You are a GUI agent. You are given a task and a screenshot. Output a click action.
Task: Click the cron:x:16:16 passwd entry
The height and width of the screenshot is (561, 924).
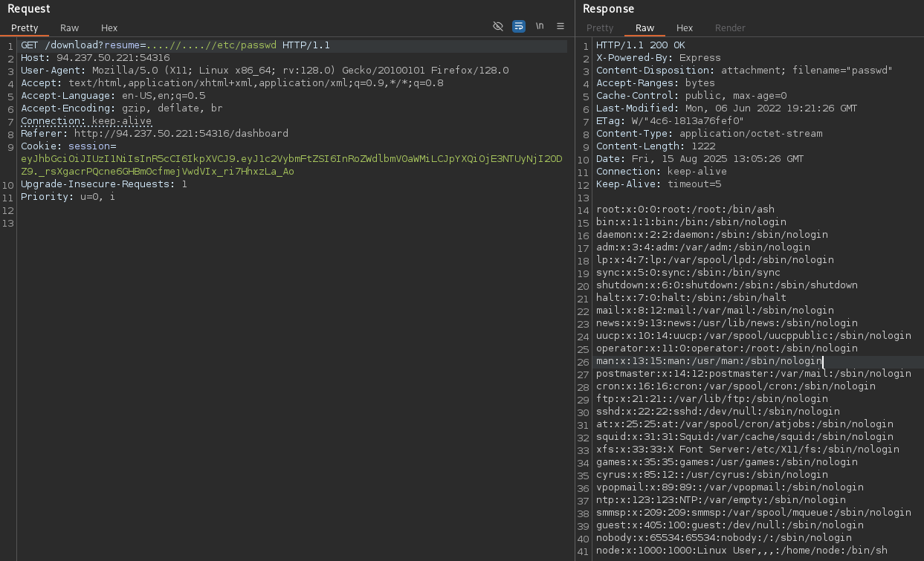point(736,386)
